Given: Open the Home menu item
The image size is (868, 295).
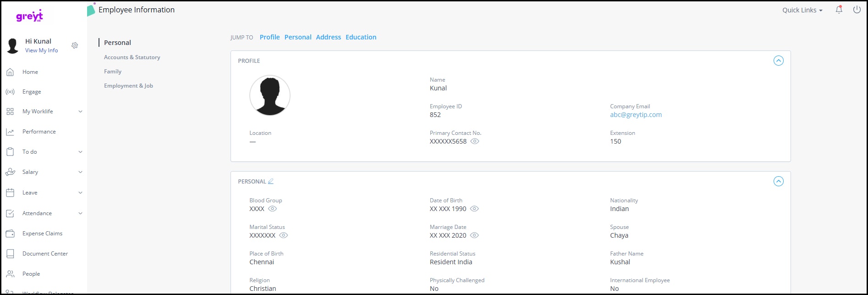Looking at the screenshot, I should point(30,72).
